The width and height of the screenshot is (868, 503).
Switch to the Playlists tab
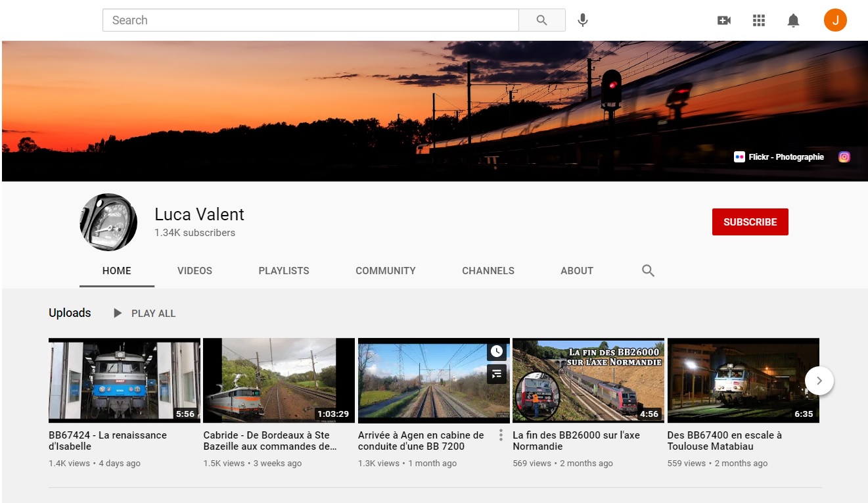(x=284, y=271)
